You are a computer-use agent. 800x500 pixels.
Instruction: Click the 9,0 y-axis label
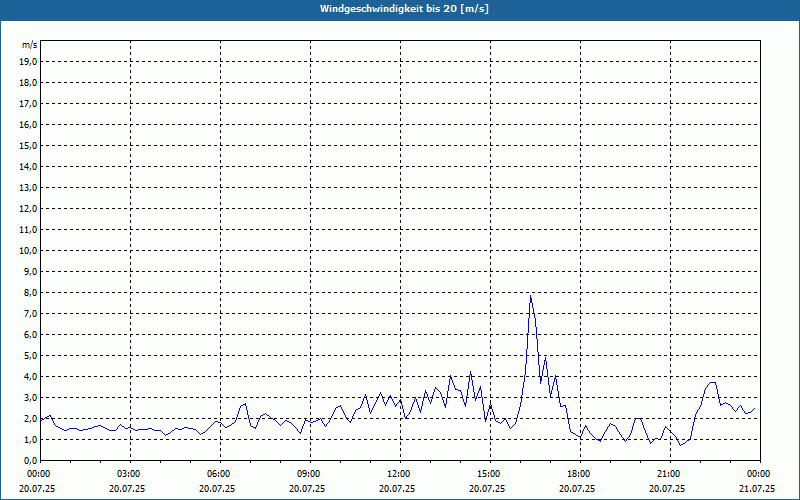coord(31,271)
